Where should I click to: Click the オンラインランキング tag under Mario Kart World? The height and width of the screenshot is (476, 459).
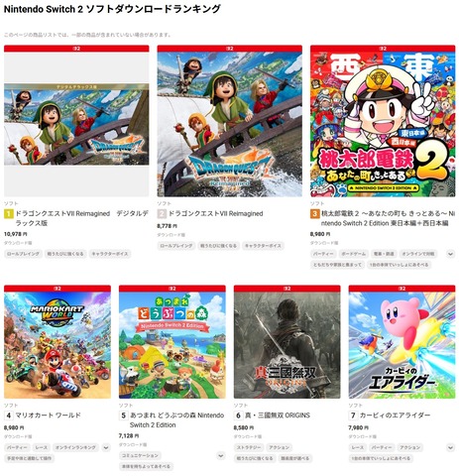tap(75, 447)
